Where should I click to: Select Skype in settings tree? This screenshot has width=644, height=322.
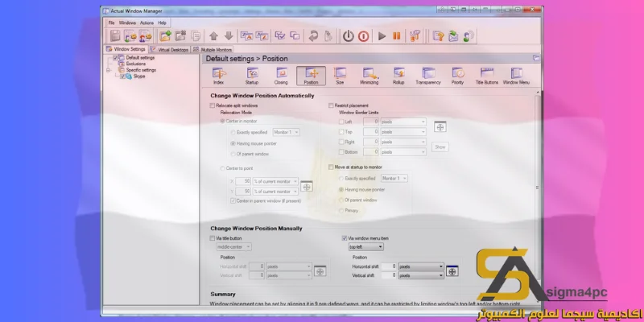tap(139, 76)
